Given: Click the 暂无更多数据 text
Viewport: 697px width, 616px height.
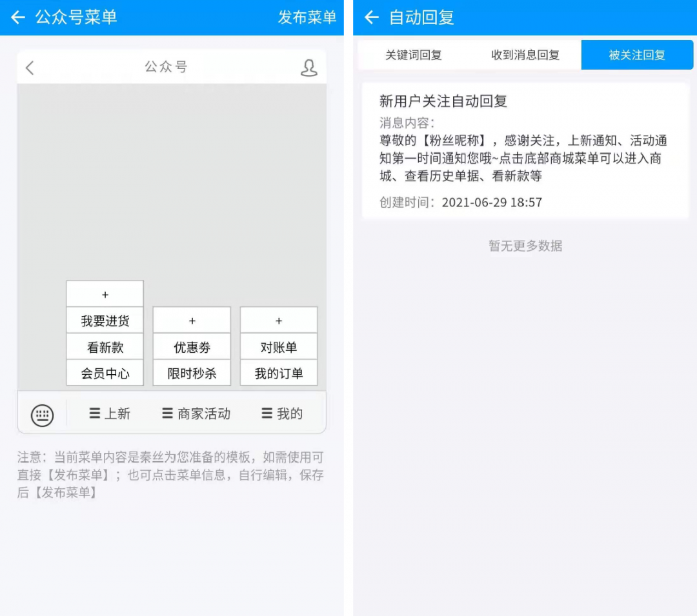Looking at the screenshot, I should (x=525, y=246).
